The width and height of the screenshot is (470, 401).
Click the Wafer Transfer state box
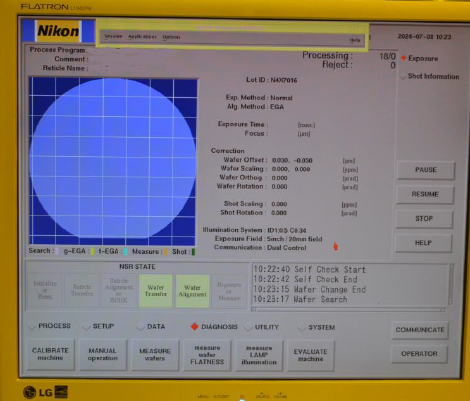tap(156, 291)
